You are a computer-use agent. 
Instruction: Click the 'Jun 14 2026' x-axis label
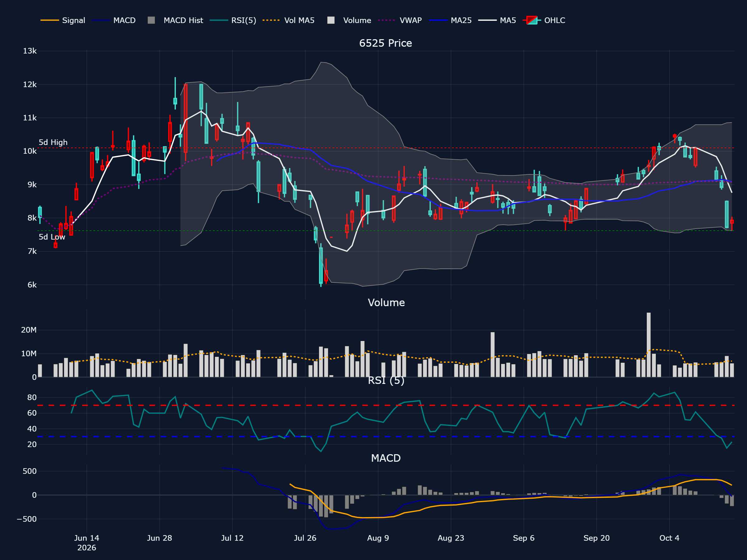(x=87, y=543)
